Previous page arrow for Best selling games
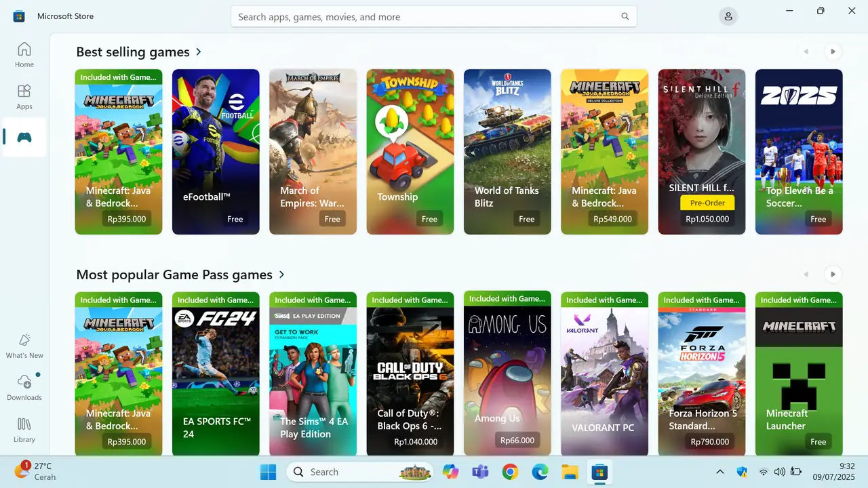 [x=806, y=52]
